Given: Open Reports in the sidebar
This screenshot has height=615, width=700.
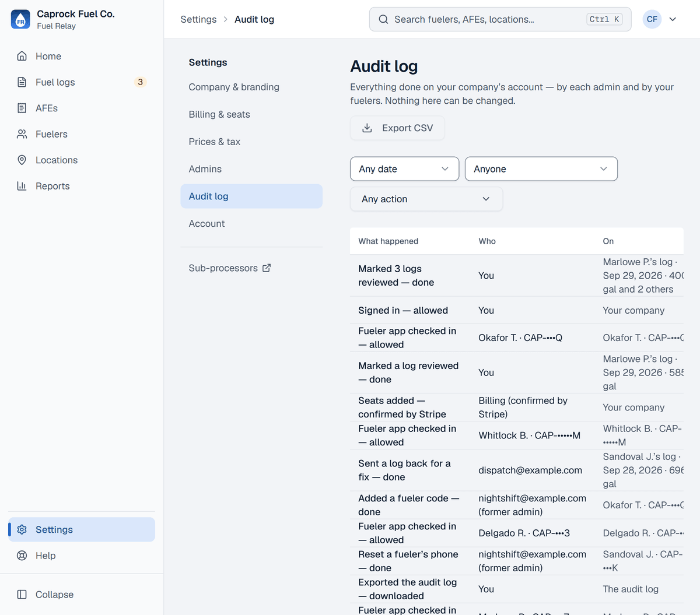Looking at the screenshot, I should (x=82, y=186).
